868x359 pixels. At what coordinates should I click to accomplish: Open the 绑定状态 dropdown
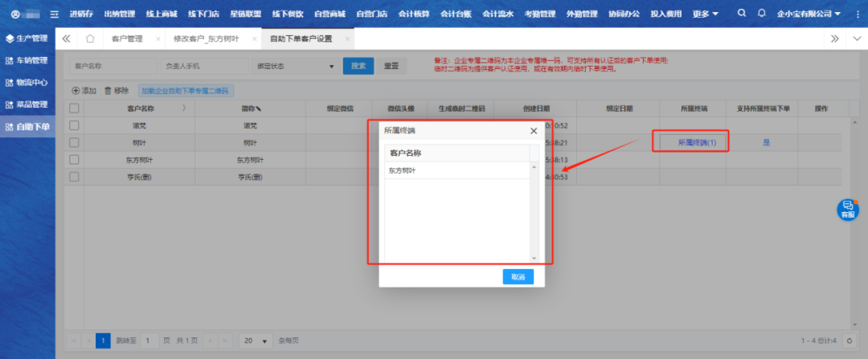(294, 67)
